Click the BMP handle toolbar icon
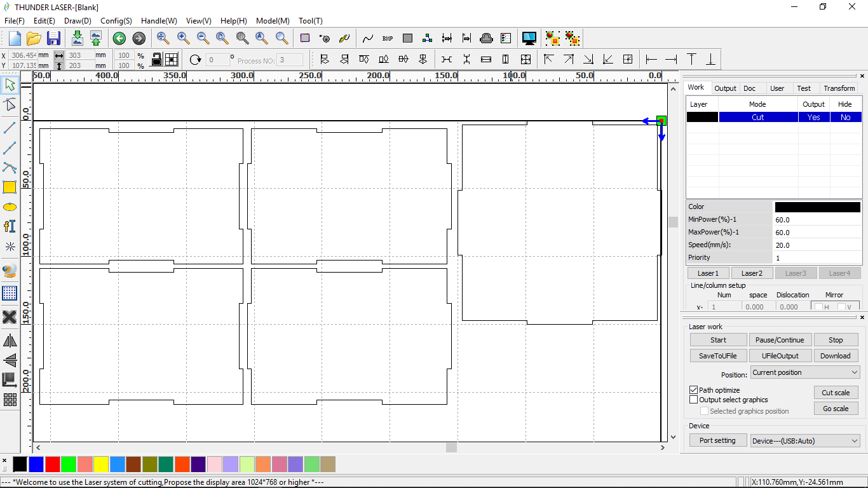868x488 pixels. pyautogui.click(x=388, y=38)
